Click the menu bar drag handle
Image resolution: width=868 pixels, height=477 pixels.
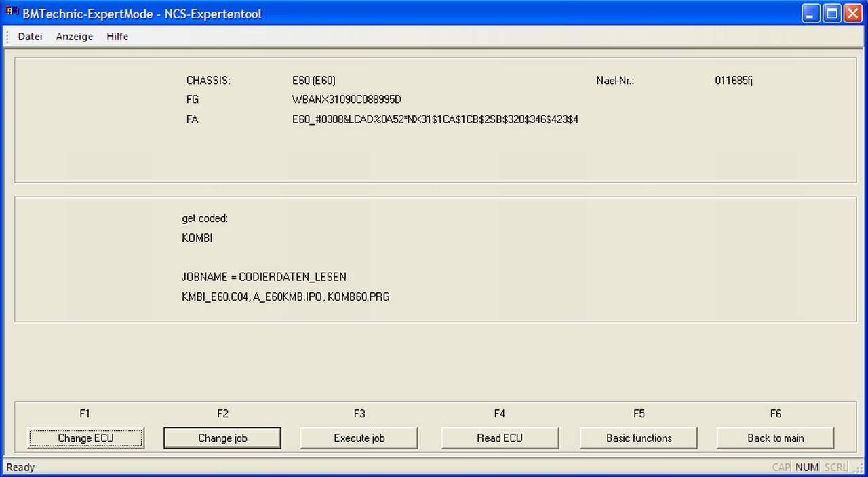7,37
